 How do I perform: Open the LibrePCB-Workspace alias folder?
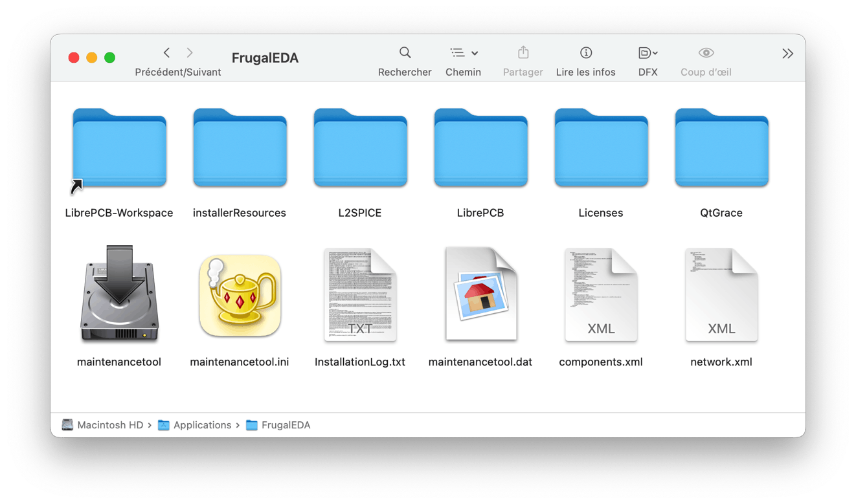pyautogui.click(x=119, y=149)
